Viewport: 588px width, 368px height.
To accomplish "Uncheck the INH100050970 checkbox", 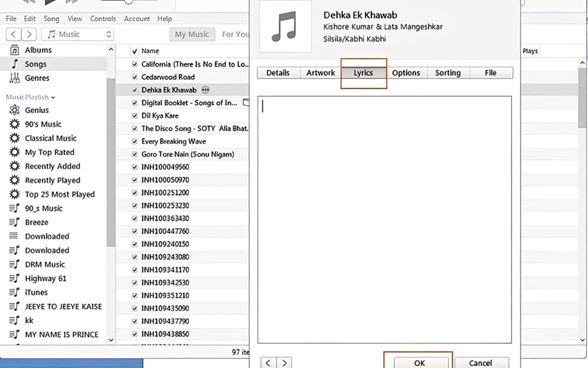I will tap(134, 180).
